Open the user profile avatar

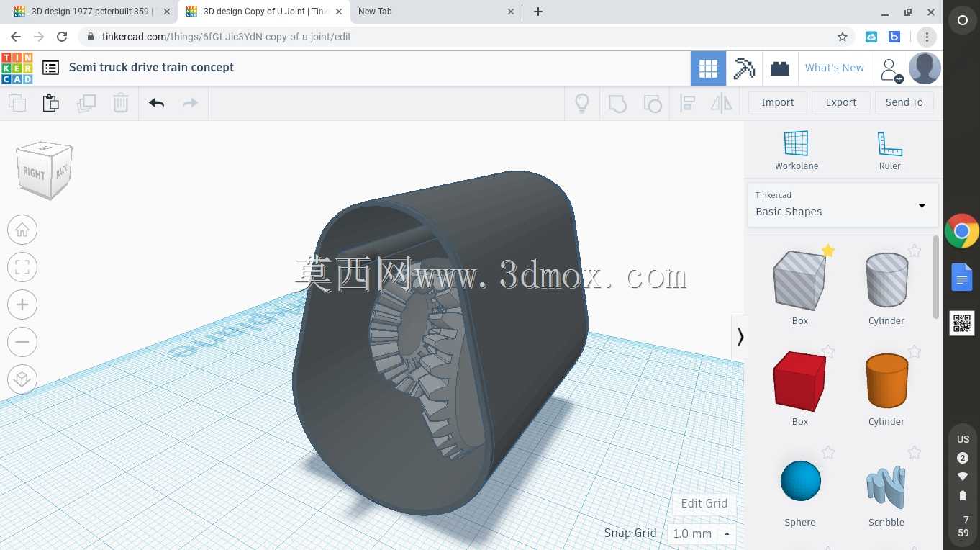[x=924, y=68]
